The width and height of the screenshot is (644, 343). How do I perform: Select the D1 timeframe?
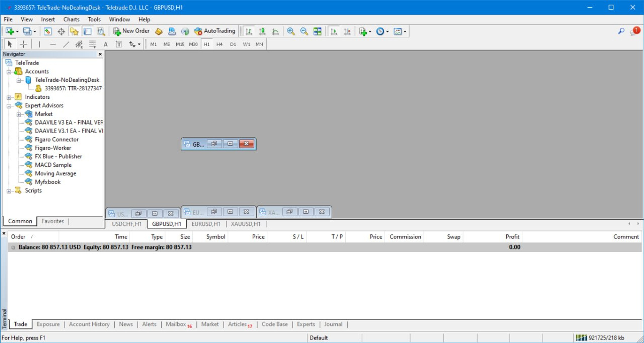(x=233, y=44)
